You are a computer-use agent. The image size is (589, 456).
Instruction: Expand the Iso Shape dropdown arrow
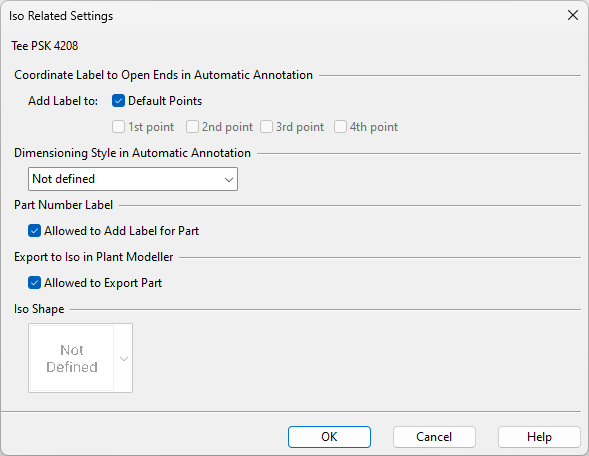[124, 358]
